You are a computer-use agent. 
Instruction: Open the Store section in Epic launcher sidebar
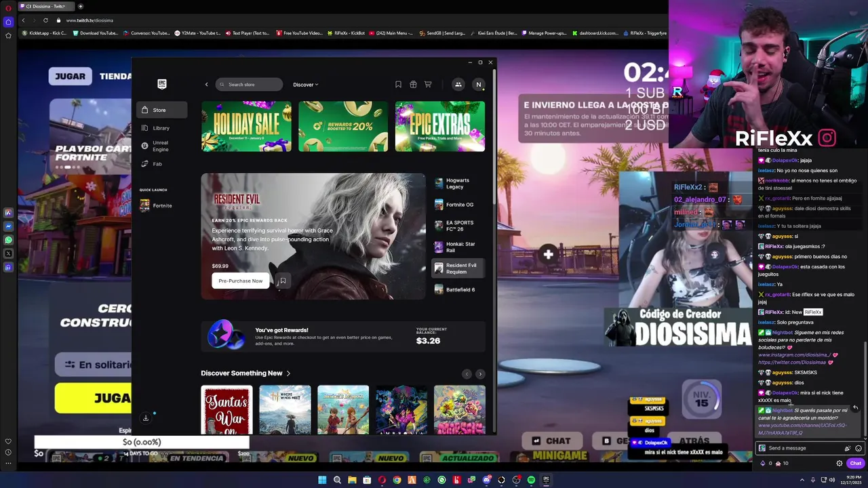[x=161, y=110]
